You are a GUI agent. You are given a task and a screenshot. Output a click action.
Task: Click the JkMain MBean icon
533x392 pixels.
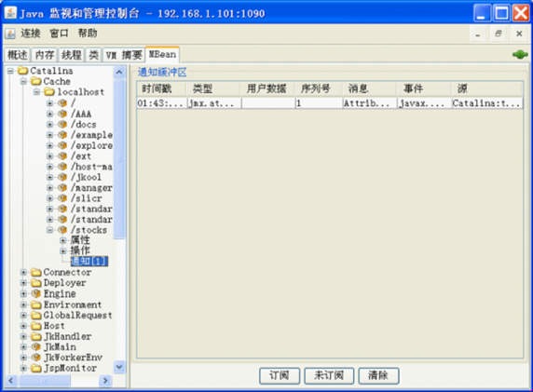coord(36,346)
